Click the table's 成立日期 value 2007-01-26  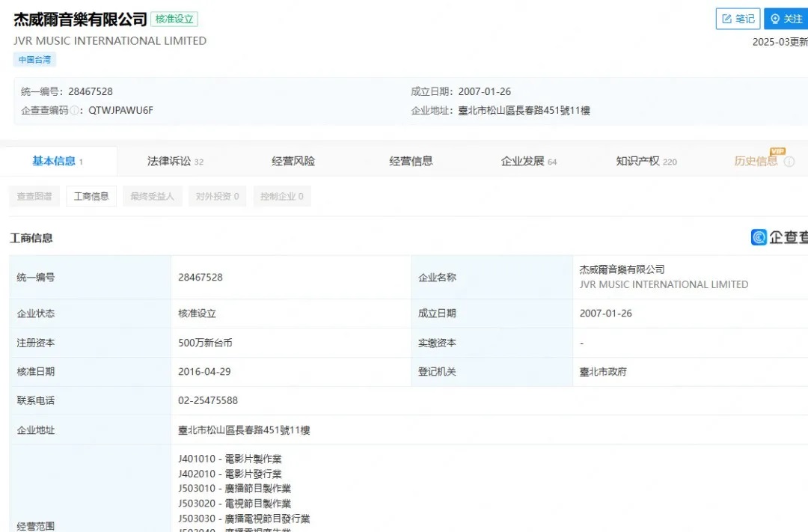605,314
